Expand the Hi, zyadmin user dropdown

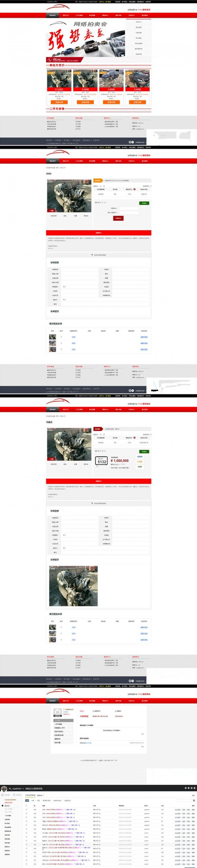coord(23,789)
